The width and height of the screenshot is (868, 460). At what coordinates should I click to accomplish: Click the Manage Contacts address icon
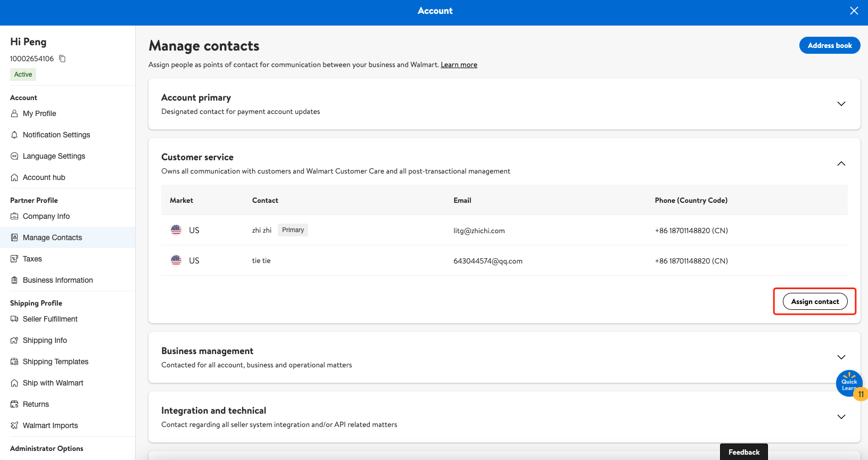click(14, 237)
